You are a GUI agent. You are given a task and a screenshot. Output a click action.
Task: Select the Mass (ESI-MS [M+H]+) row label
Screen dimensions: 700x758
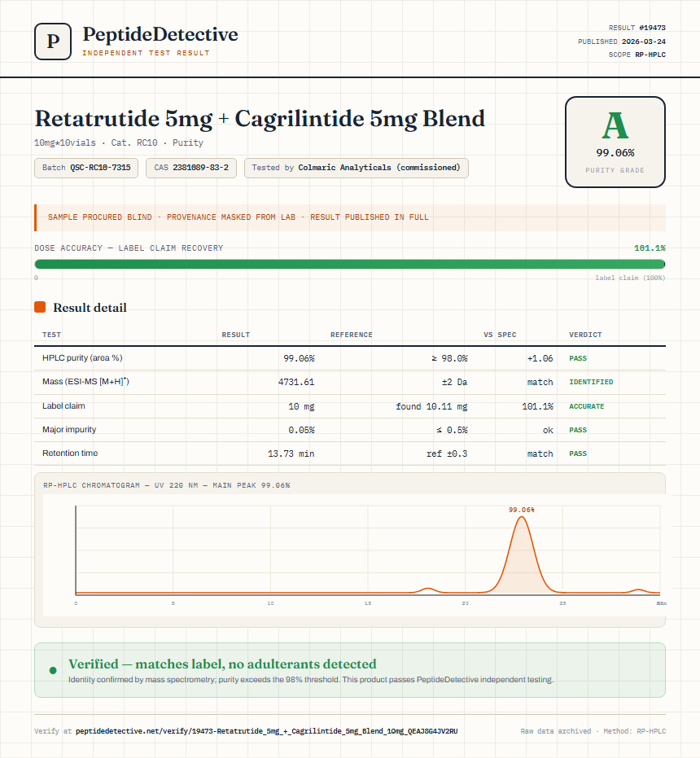85,381
